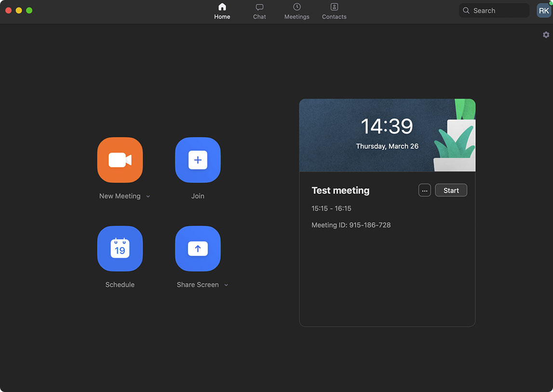Viewport: 553px width, 392px height.
Task: Switch to the Contacts tab
Action: [334, 11]
